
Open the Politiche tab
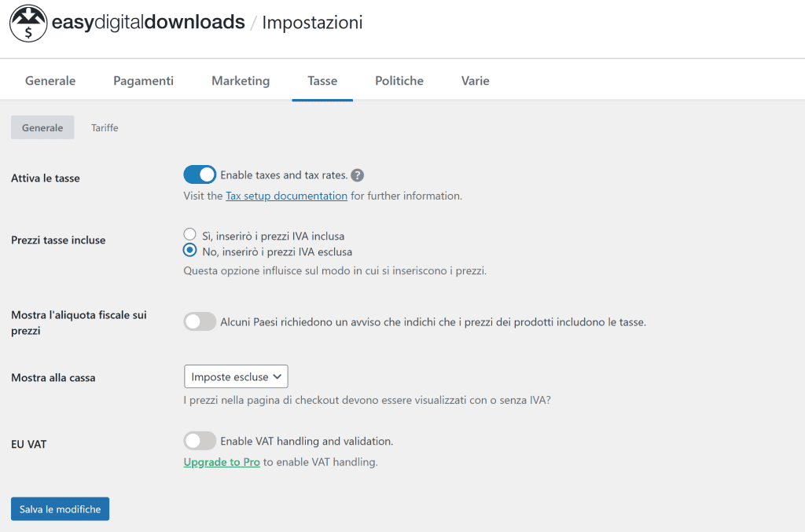tap(399, 81)
